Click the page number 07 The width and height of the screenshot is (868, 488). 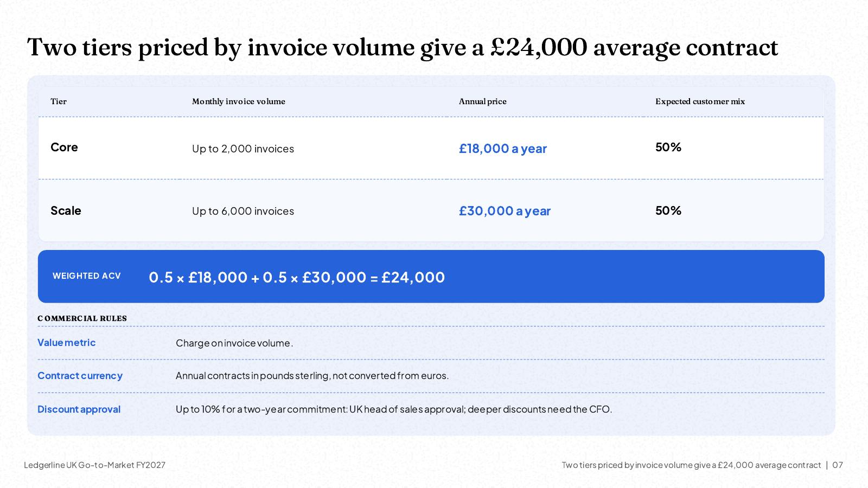click(838, 465)
